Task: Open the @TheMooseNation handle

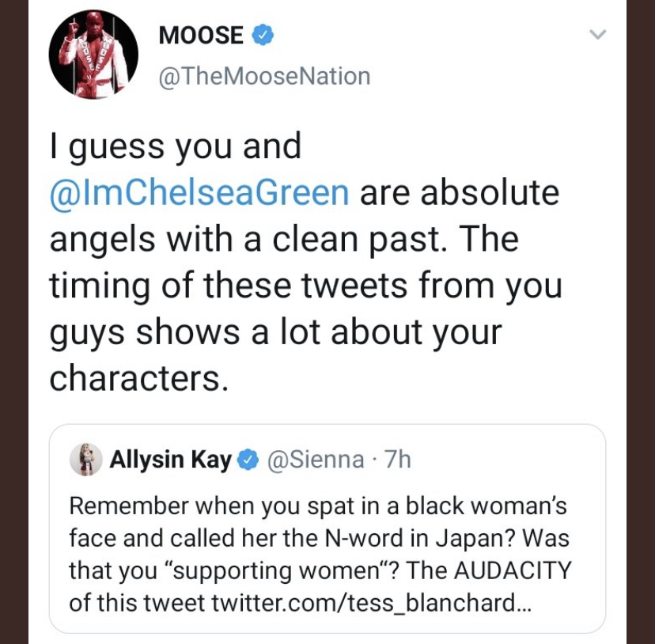Action: pos(264,76)
